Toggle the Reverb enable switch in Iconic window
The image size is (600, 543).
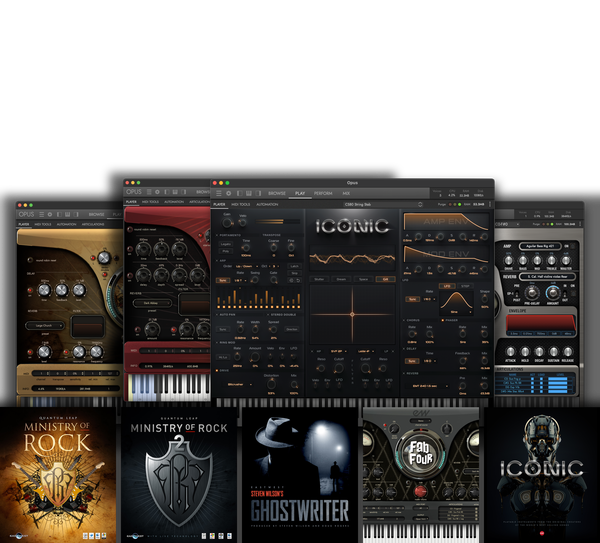click(x=404, y=373)
